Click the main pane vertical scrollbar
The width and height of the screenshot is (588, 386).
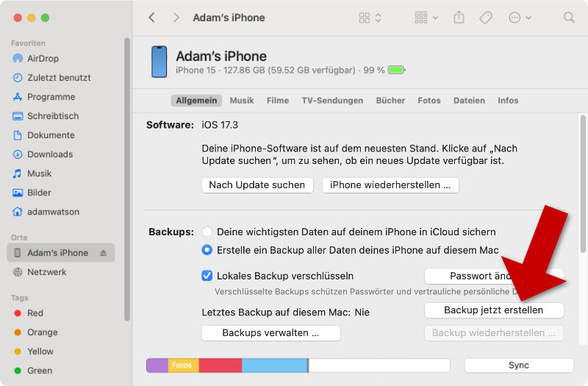(582, 184)
